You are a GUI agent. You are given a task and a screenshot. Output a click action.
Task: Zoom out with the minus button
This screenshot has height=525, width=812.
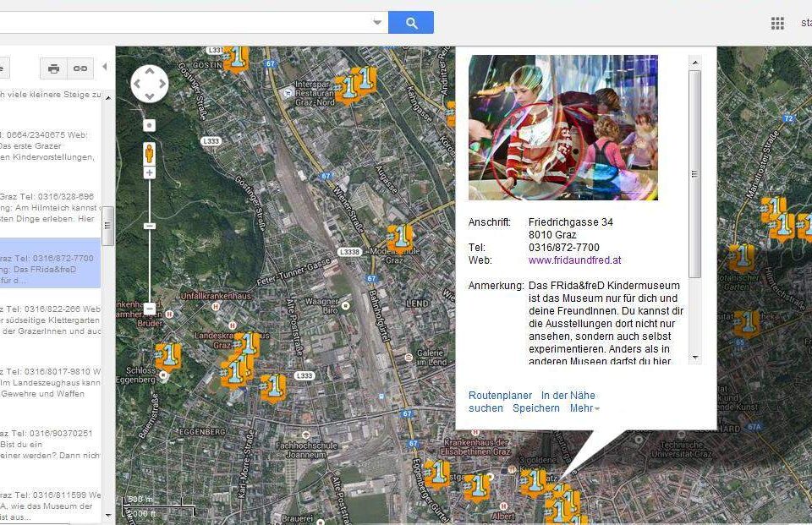click(150, 309)
